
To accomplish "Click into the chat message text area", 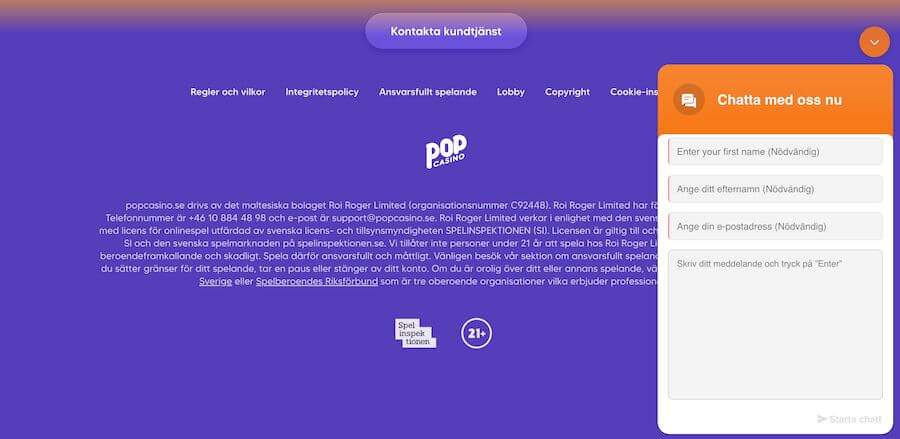I will [775, 324].
